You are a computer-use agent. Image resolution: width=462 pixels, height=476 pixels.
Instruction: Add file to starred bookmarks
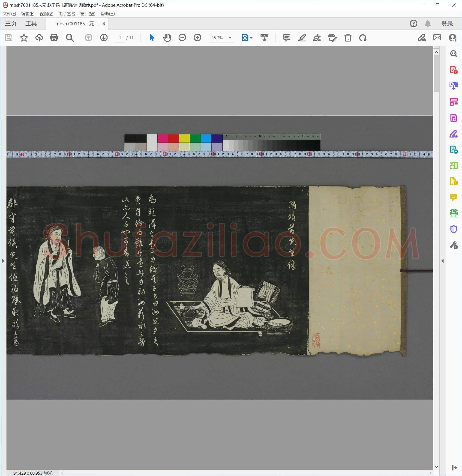pyautogui.click(x=24, y=38)
